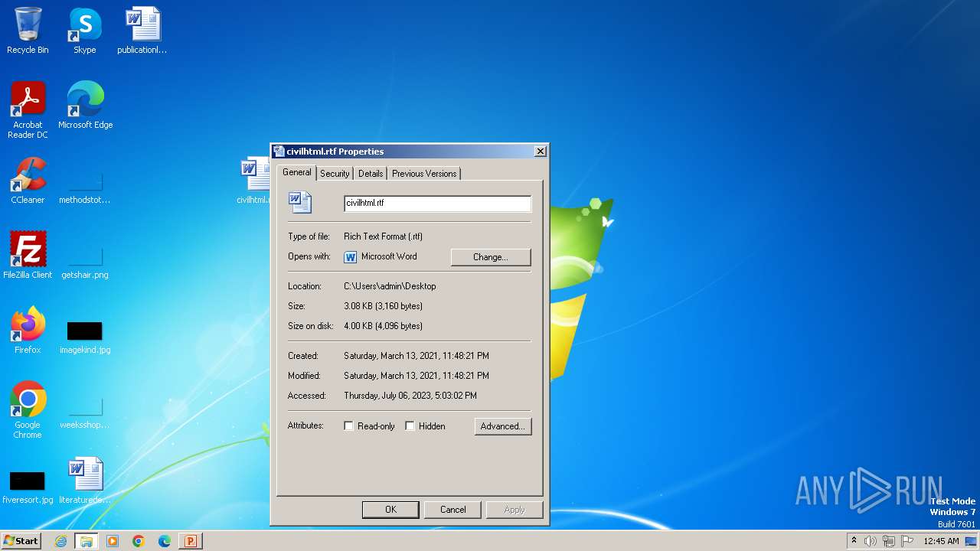
Task: Confirm with the OK button
Action: click(390, 510)
